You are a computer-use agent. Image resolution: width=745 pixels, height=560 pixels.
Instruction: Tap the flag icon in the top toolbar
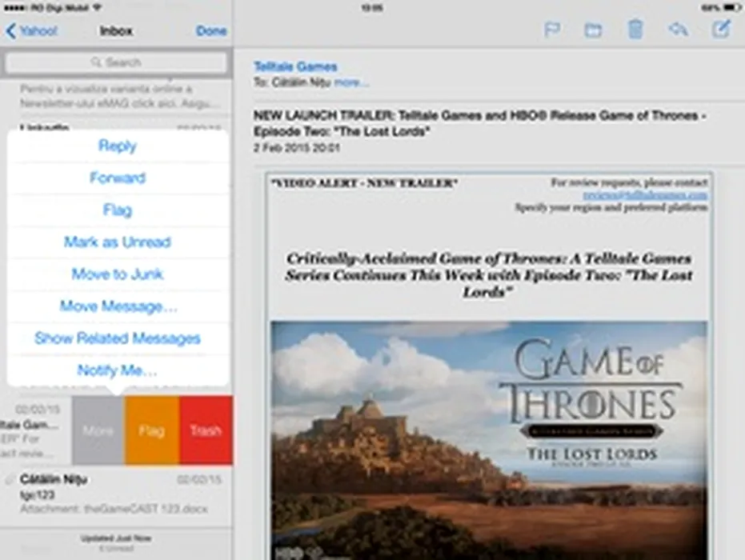[551, 30]
